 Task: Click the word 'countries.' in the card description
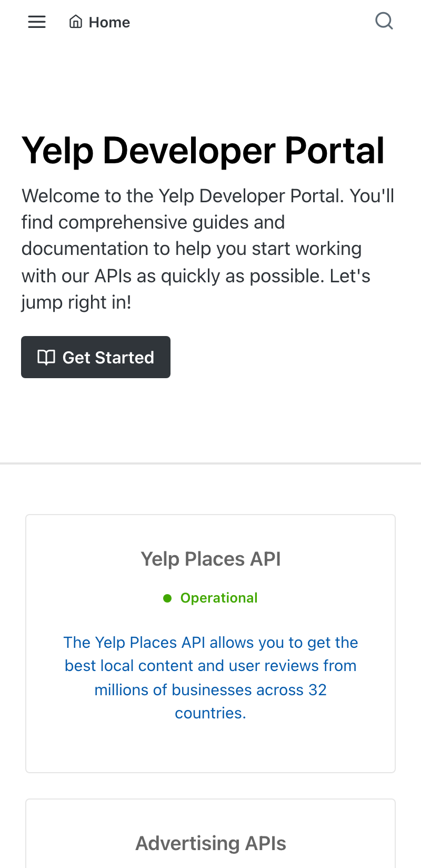pos(210,713)
